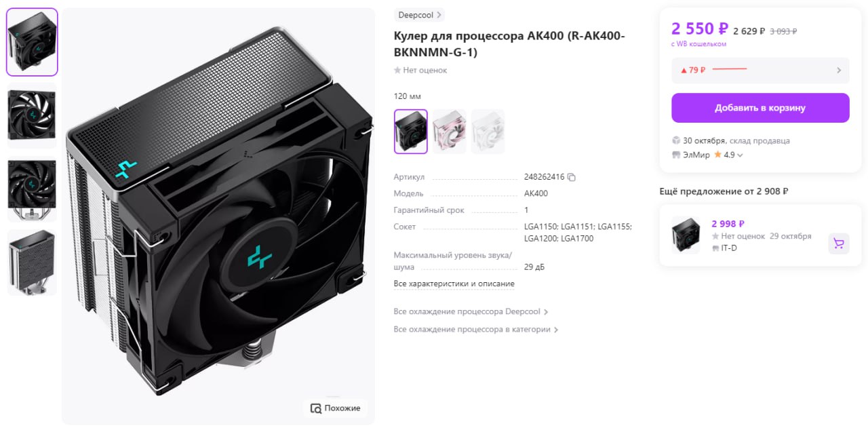Select the black cooler color variant

coord(411,132)
